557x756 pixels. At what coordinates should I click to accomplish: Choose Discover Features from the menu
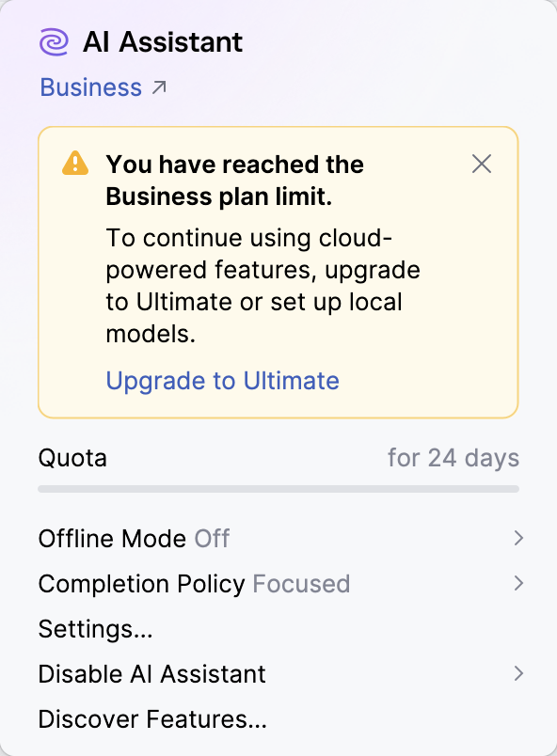pyautogui.click(x=151, y=718)
